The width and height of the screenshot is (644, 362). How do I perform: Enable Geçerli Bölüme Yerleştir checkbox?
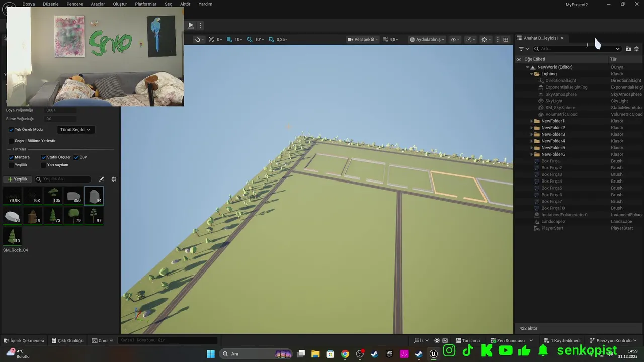(x=11, y=141)
